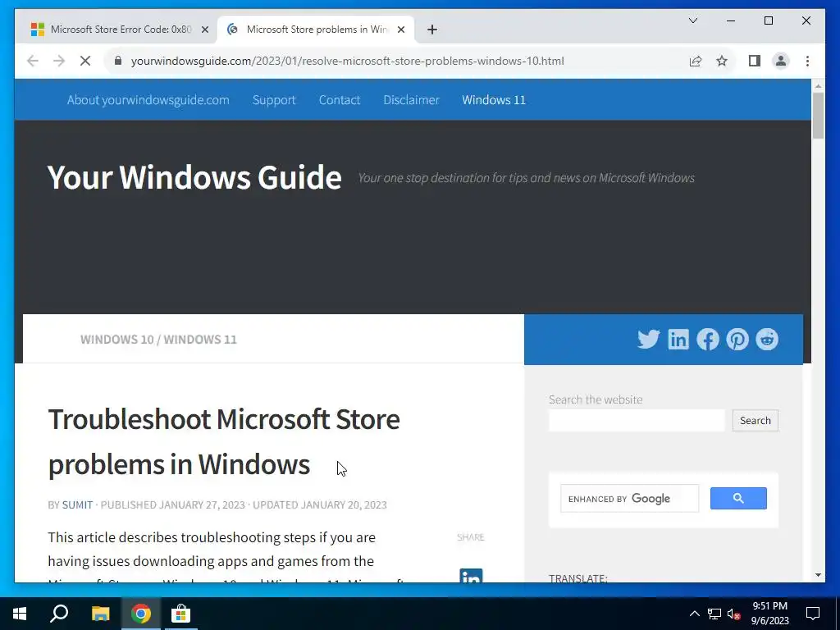Open the Support menu item
Viewport: 840px width, 630px height.
coord(274,100)
